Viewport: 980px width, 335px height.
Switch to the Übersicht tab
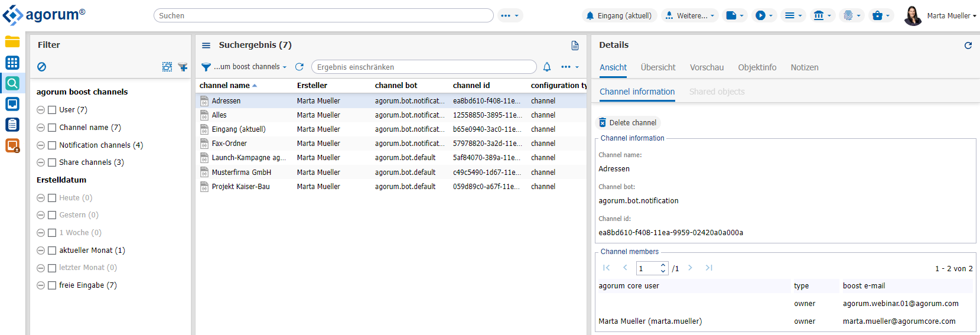(658, 67)
